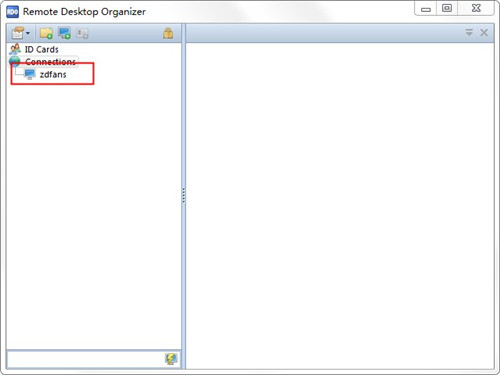Open the right panel tab list dropdown arrow

tap(469, 33)
